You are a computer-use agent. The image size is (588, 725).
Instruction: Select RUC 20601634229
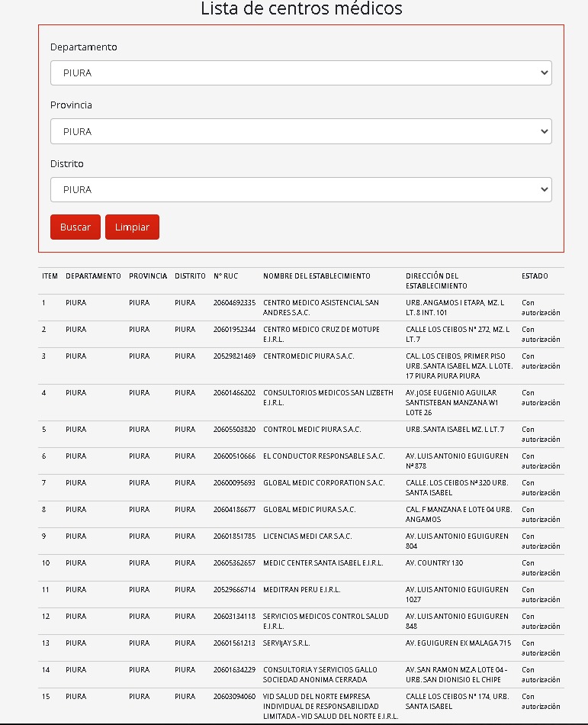(x=234, y=671)
